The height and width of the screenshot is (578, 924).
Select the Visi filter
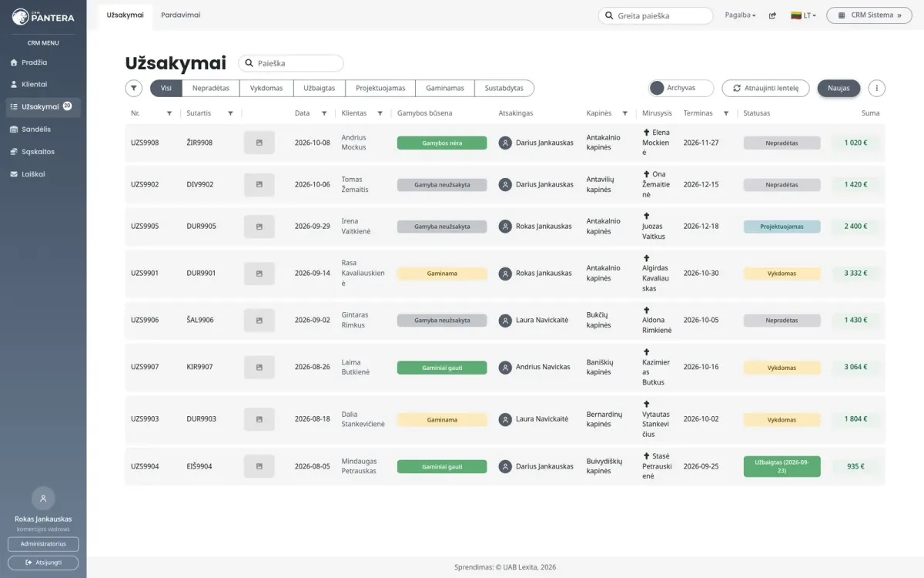click(166, 89)
